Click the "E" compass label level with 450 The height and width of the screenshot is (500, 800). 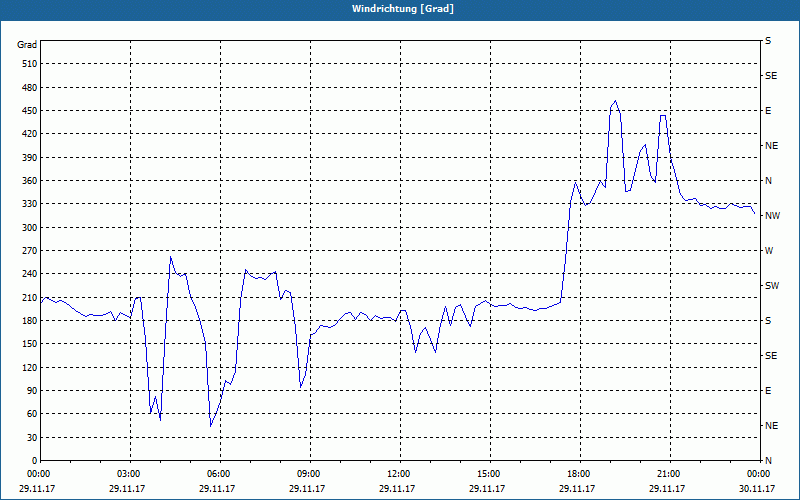coord(768,111)
